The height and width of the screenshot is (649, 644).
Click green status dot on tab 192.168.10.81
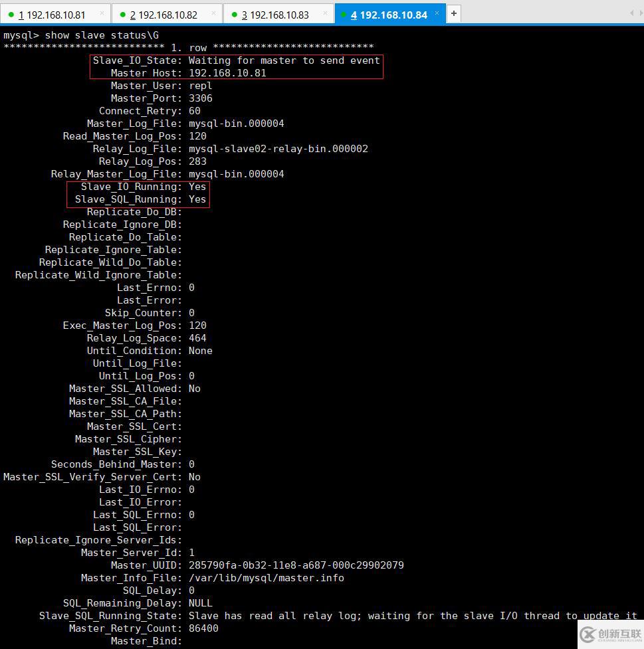point(11,15)
